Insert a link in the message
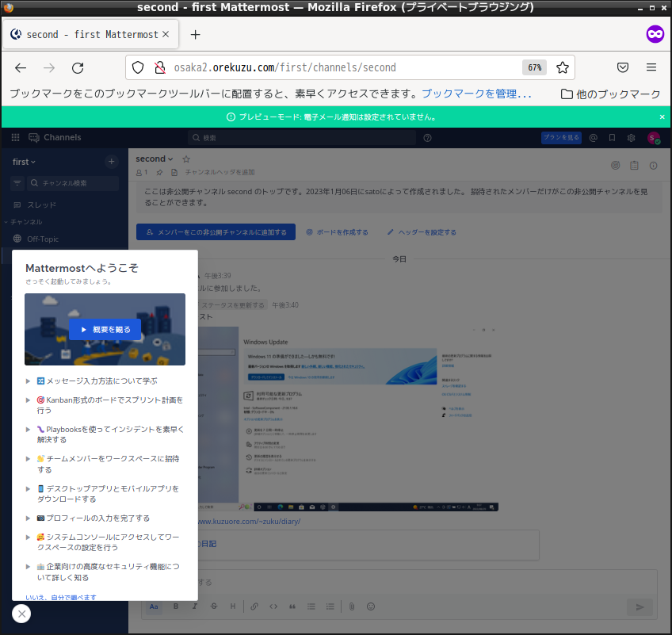The image size is (672, 635). (254, 606)
